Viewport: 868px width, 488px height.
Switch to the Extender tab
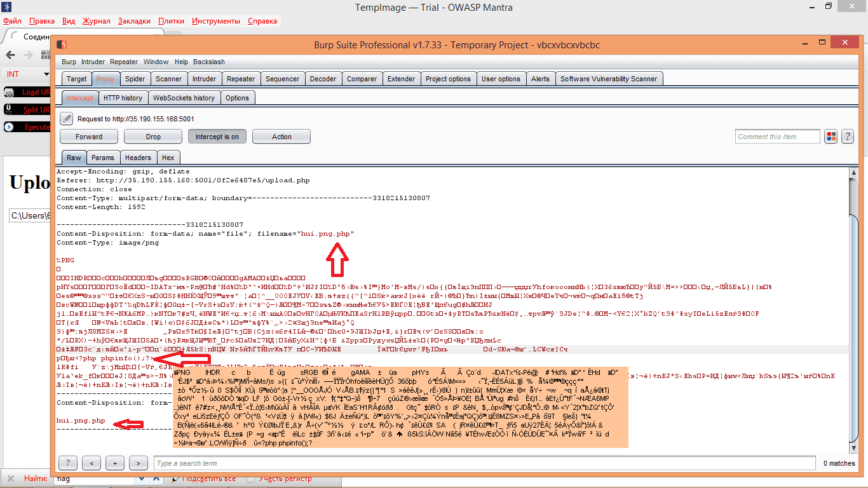[402, 79]
